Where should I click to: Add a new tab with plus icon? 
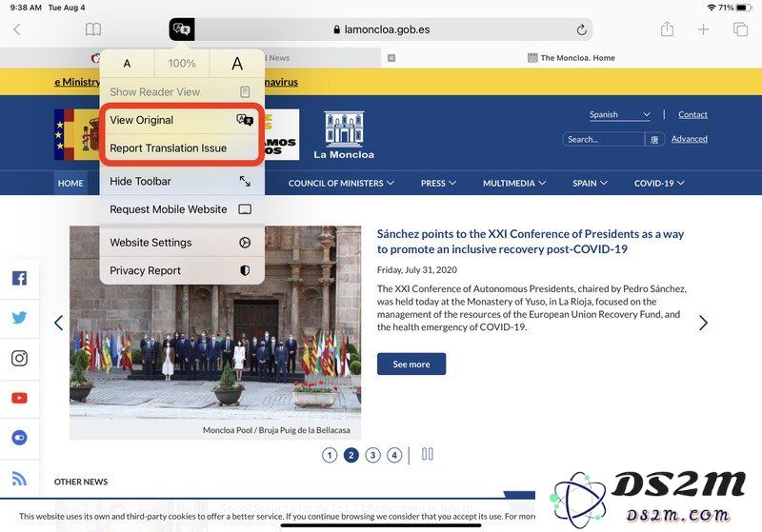(703, 30)
